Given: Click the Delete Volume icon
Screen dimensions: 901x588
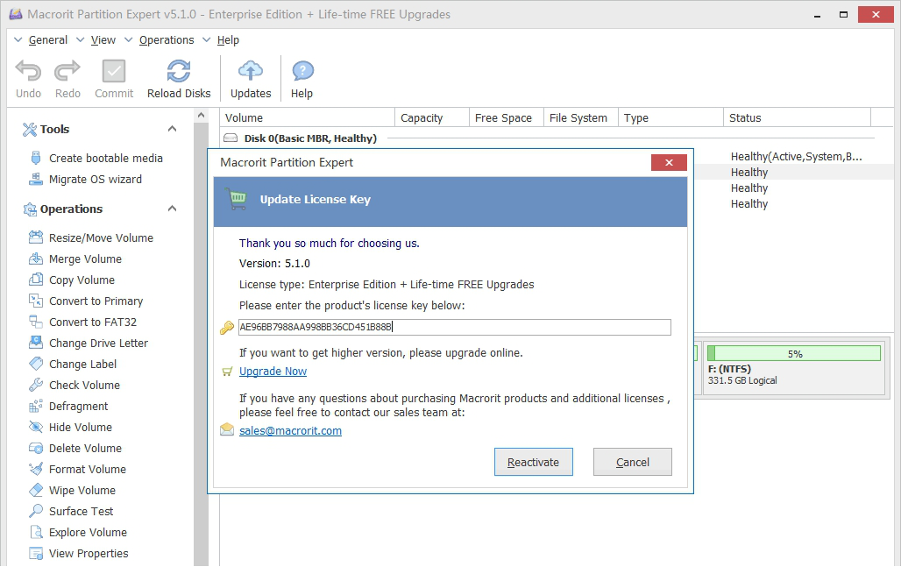Looking at the screenshot, I should tap(36, 448).
